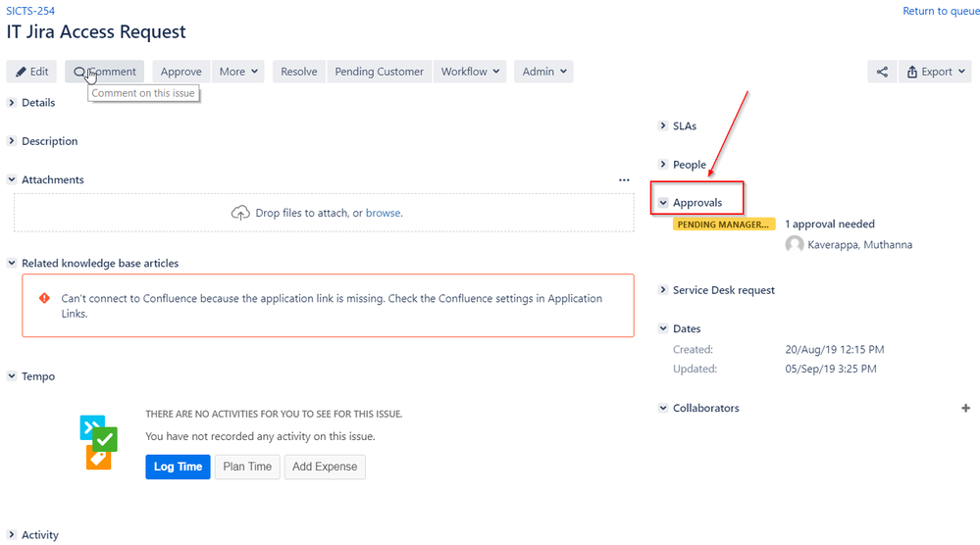Open the More dropdown menu
The height and width of the screenshot is (545, 980).
coord(238,72)
